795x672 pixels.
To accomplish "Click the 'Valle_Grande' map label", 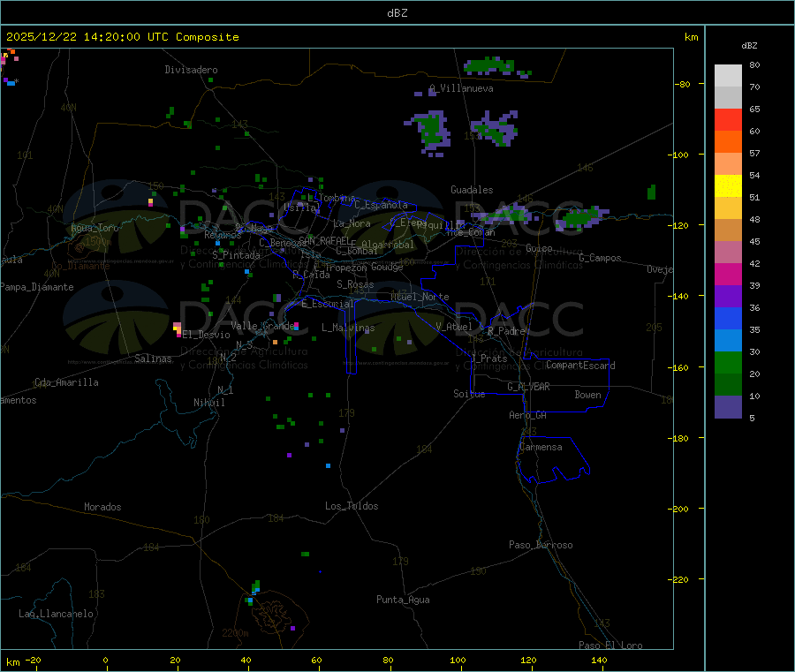I will pyautogui.click(x=262, y=326).
